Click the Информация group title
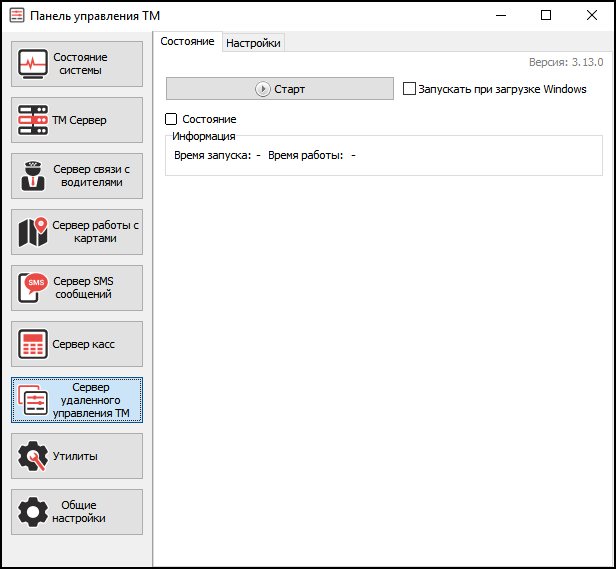The height and width of the screenshot is (569, 616). point(204,136)
